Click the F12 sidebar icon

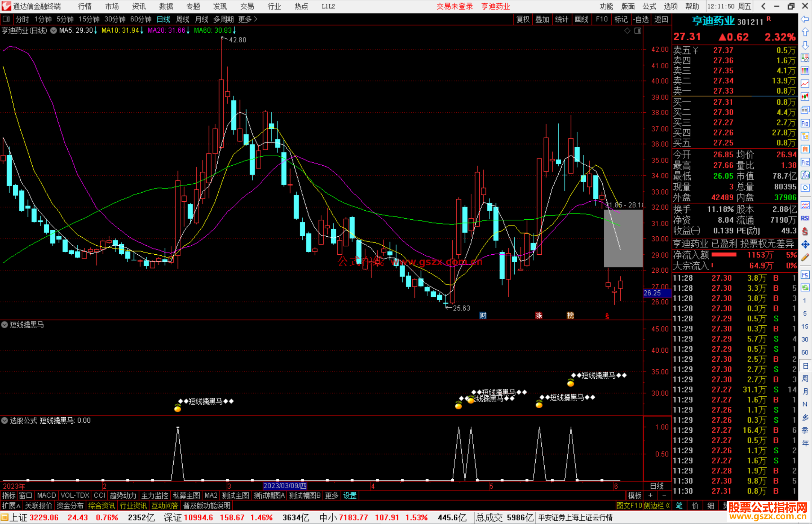click(x=805, y=162)
